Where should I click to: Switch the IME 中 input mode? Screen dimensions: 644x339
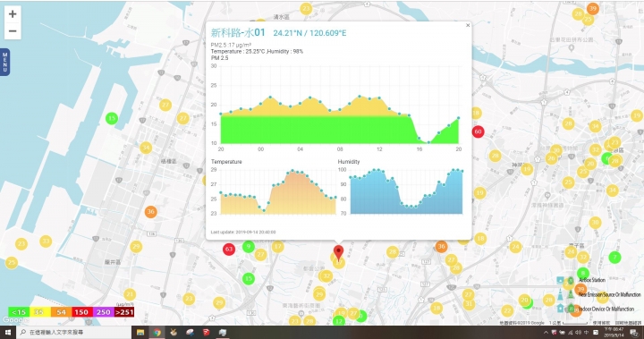(x=586, y=333)
